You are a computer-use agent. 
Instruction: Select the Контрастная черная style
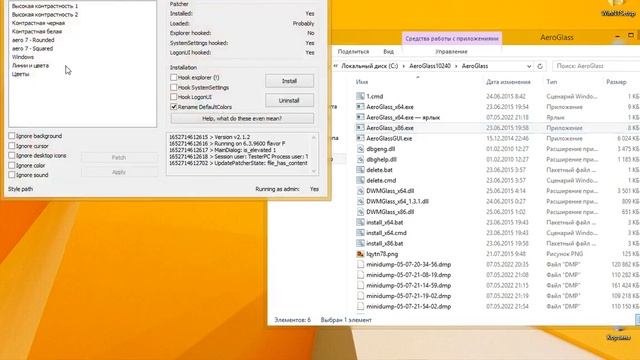[38, 23]
